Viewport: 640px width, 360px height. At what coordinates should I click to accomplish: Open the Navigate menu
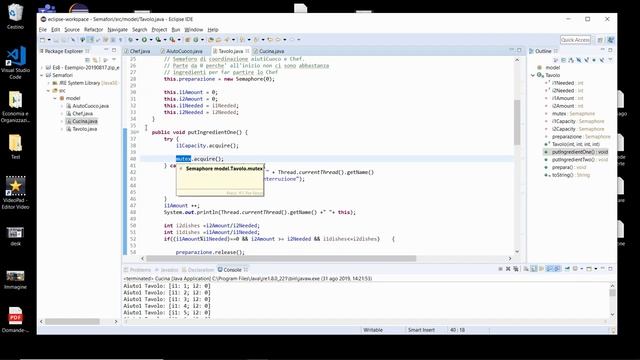118,30
